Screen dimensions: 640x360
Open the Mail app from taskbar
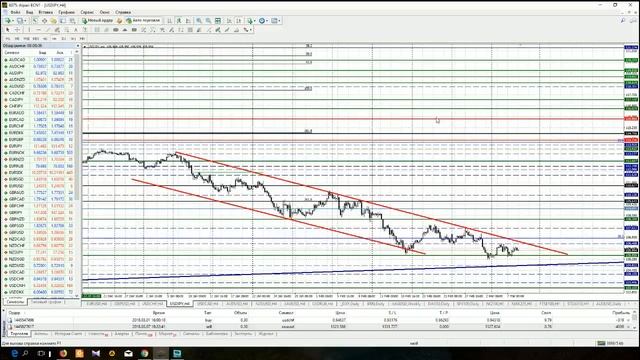pos(128,353)
